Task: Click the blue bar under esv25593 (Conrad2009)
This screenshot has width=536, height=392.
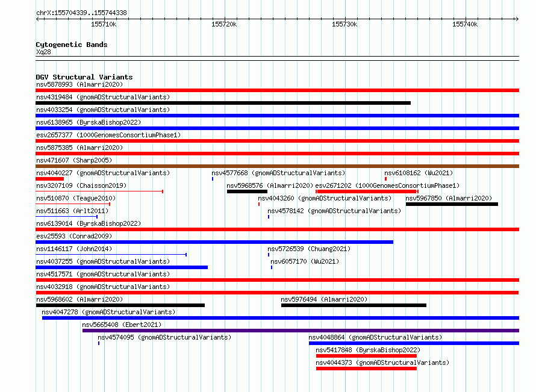Action: [214, 242]
